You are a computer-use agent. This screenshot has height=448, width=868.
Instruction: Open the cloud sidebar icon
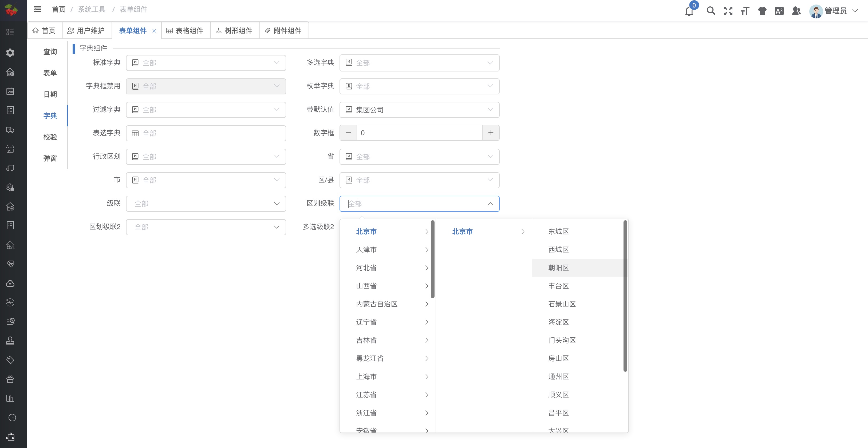click(x=10, y=283)
